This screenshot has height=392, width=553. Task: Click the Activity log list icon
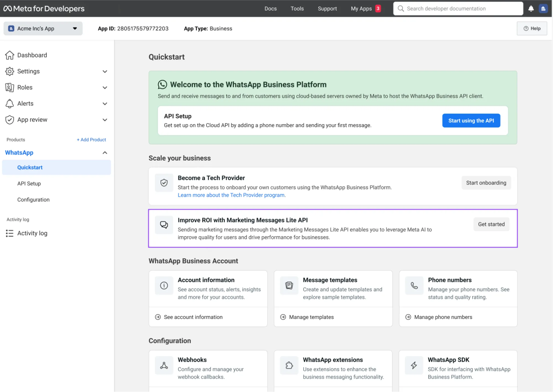point(10,233)
